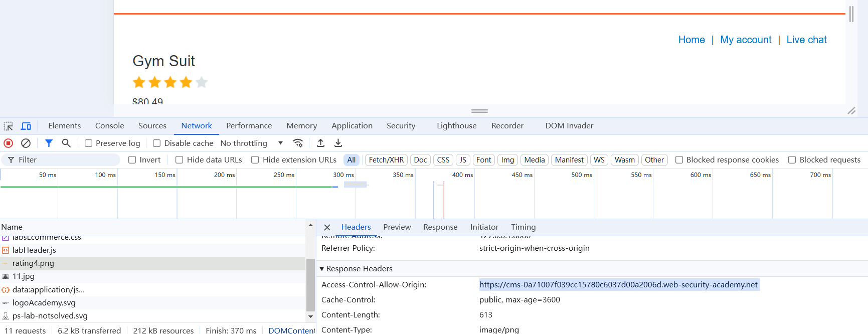Stop recording network log
868x334 pixels.
tap(9, 143)
